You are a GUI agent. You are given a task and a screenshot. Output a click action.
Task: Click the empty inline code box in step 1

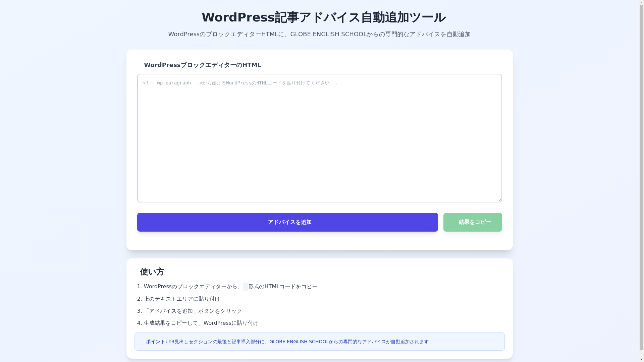(246, 287)
